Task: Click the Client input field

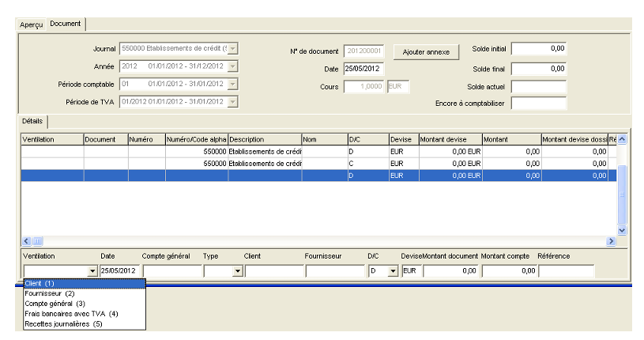Action: (274, 270)
